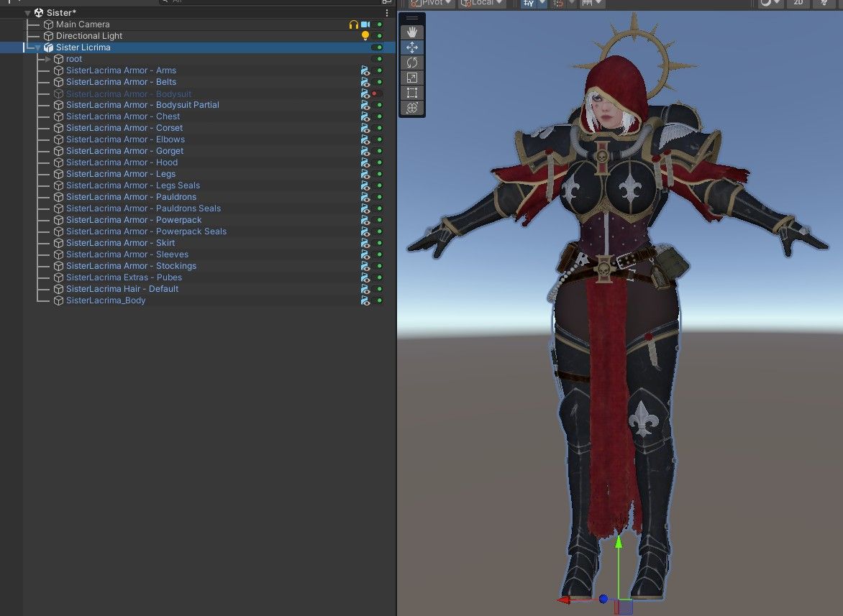The image size is (843, 616).
Task: Click the cube icon of Directional Light
Action: click(48, 36)
